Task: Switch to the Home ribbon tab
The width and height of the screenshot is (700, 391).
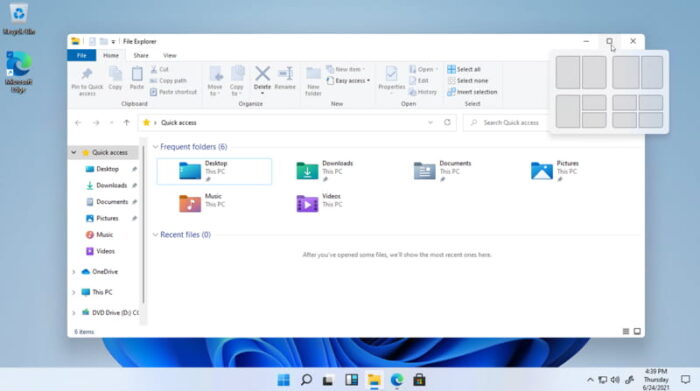Action: (111, 55)
